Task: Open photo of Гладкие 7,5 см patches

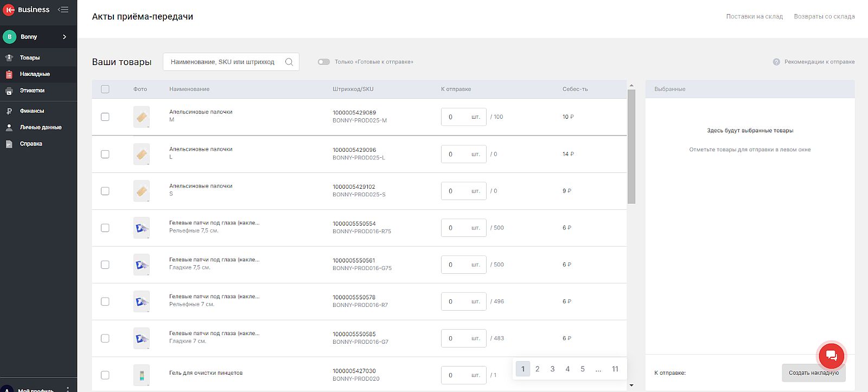Action: [142, 265]
